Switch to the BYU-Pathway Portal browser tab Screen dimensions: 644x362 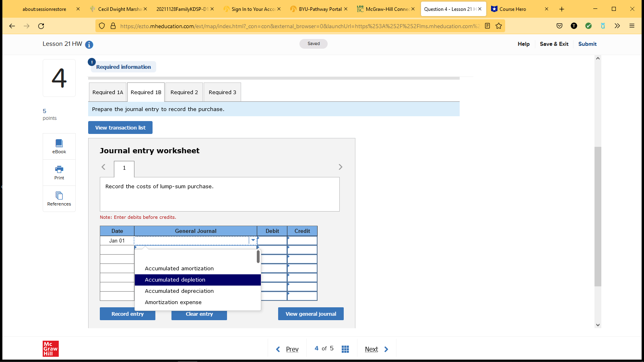[x=320, y=9]
